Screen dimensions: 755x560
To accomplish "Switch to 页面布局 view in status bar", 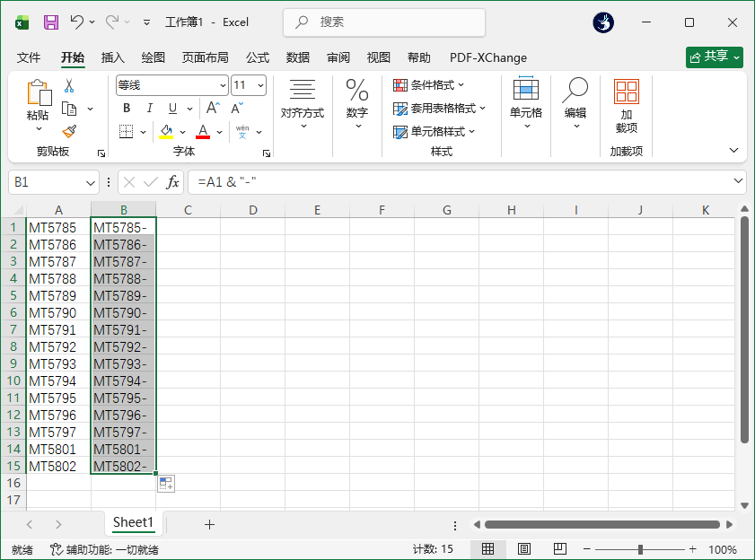I will (524, 548).
